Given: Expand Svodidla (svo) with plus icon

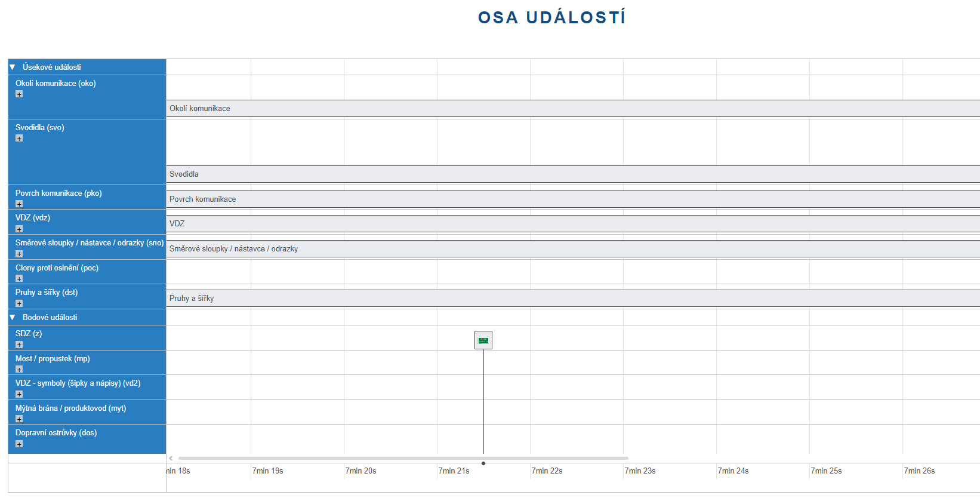Looking at the screenshot, I should click(19, 139).
